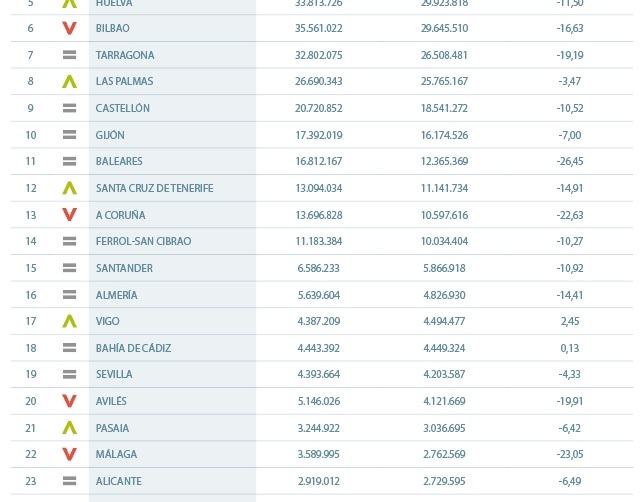Click the red down arrow beside Bilbao
This screenshot has height=502, width=644.
click(x=70, y=28)
